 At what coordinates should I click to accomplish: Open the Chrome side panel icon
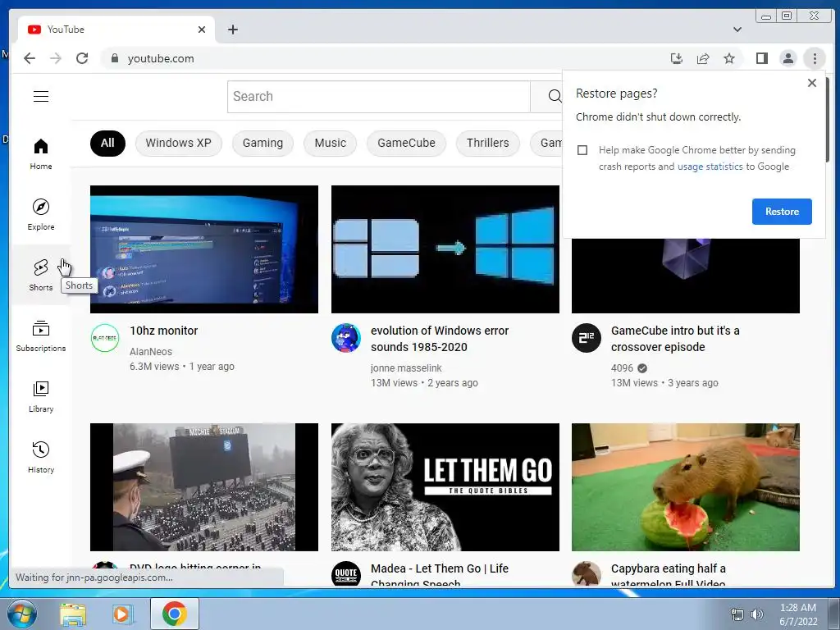point(761,58)
